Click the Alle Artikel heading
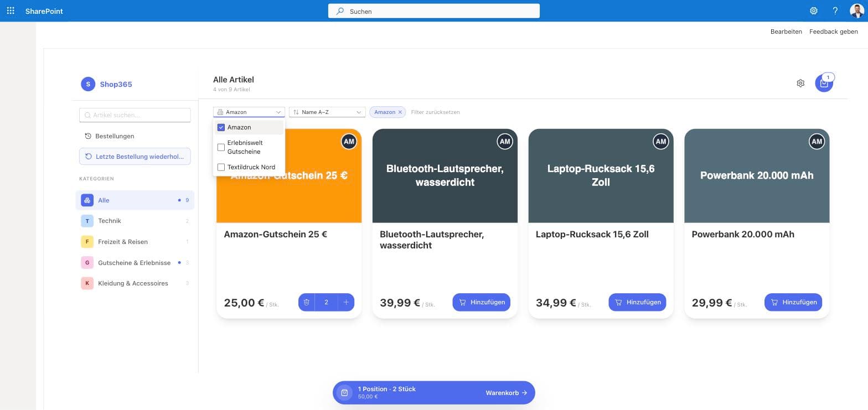The image size is (868, 410). [x=234, y=80]
